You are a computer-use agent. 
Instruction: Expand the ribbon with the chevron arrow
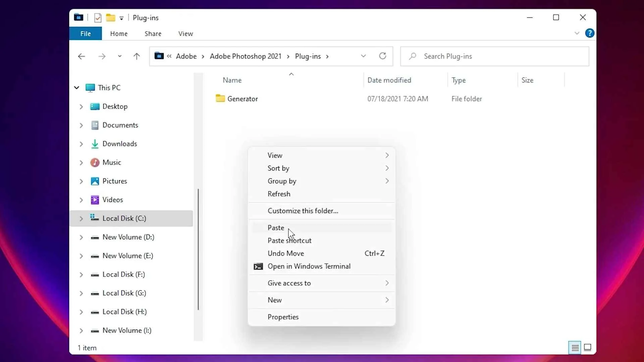[x=577, y=33]
